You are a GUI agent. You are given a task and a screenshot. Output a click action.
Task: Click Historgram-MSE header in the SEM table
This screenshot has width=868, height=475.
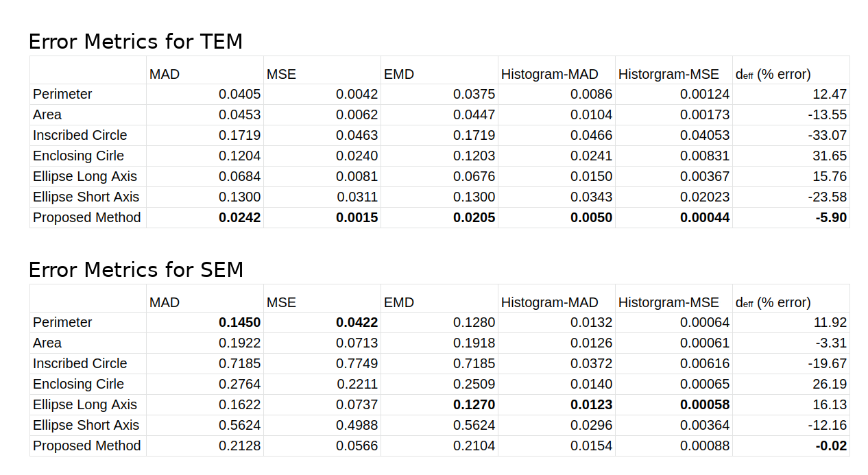[x=668, y=302]
